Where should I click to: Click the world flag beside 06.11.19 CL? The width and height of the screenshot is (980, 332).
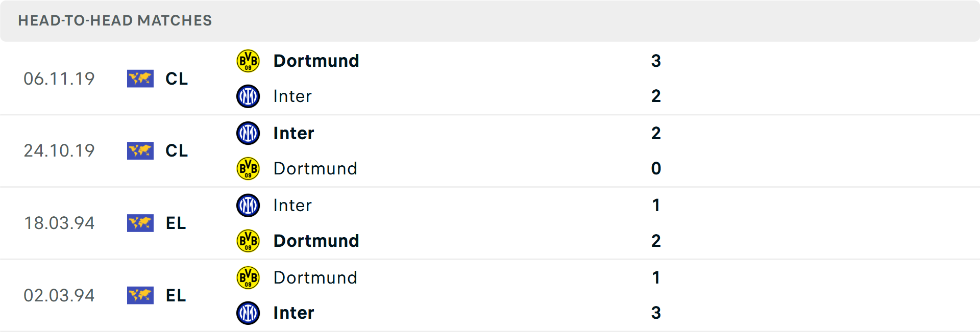click(140, 79)
